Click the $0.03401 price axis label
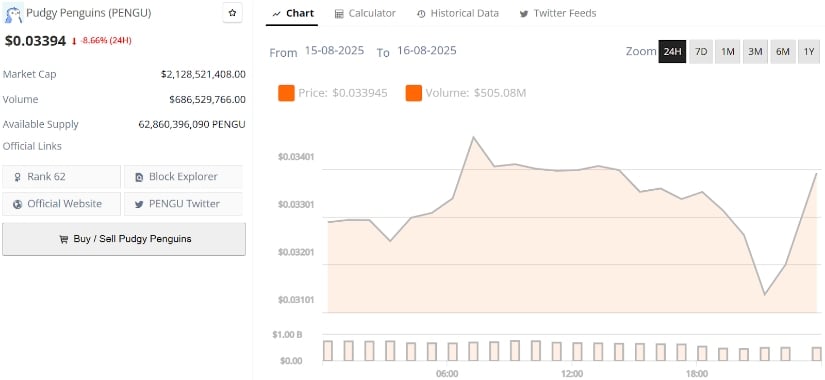 [x=296, y=157]
